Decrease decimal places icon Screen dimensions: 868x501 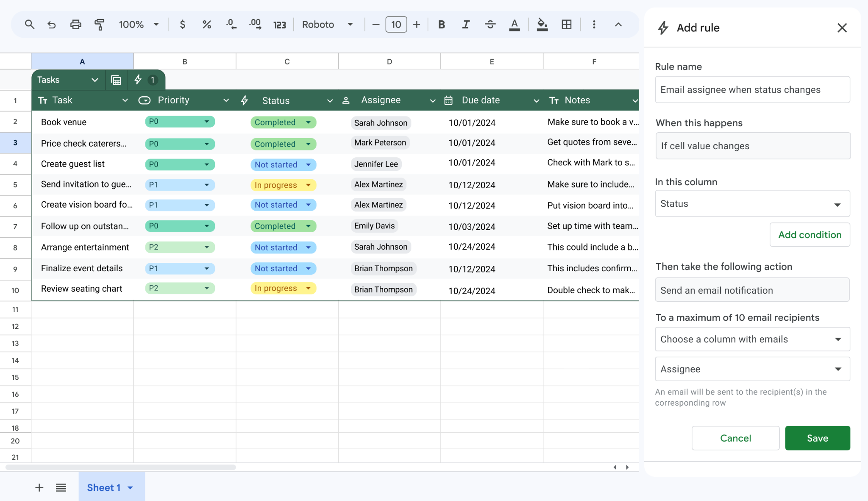coord(231,25)
